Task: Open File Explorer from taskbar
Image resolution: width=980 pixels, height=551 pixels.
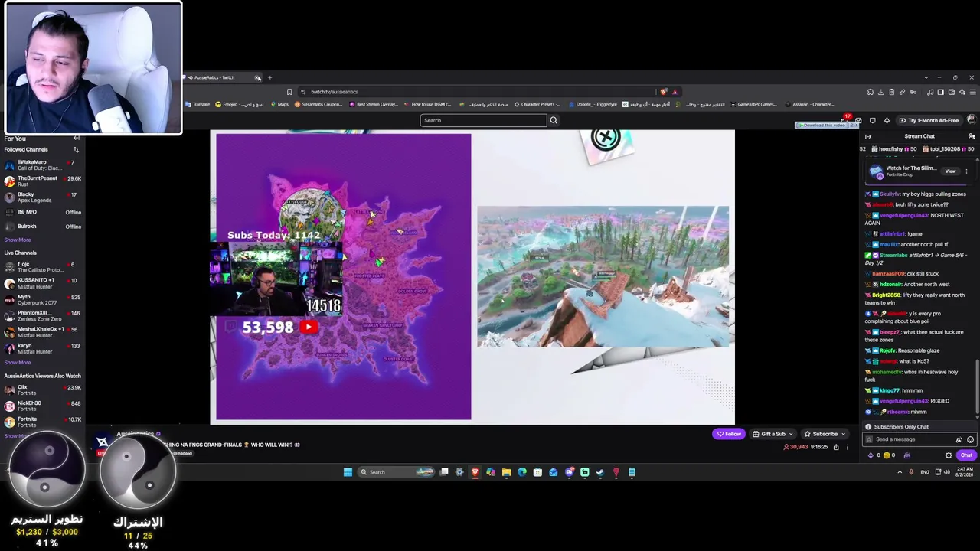Action: 506,472
